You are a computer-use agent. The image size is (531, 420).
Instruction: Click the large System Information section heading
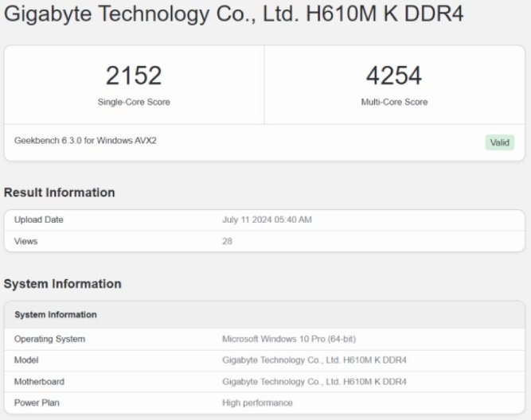[x=62, y=284]
